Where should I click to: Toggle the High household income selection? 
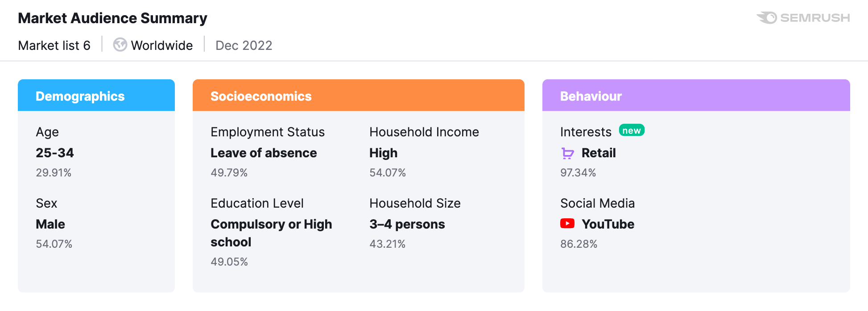383,153
